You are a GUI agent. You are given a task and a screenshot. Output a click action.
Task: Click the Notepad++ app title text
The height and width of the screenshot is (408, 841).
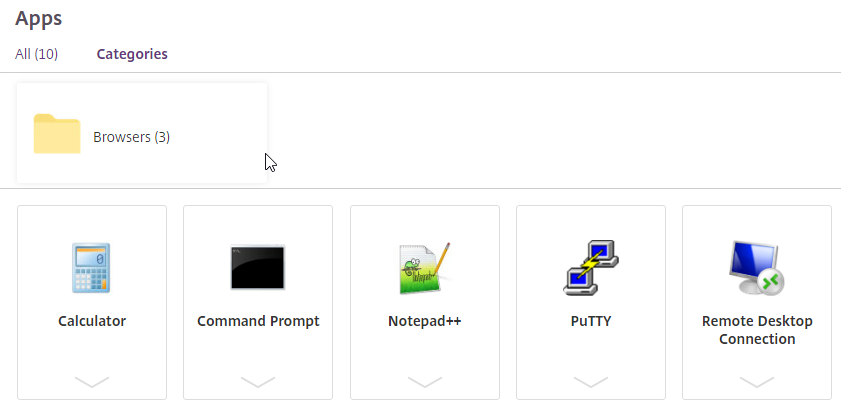[x=425, y=321]
